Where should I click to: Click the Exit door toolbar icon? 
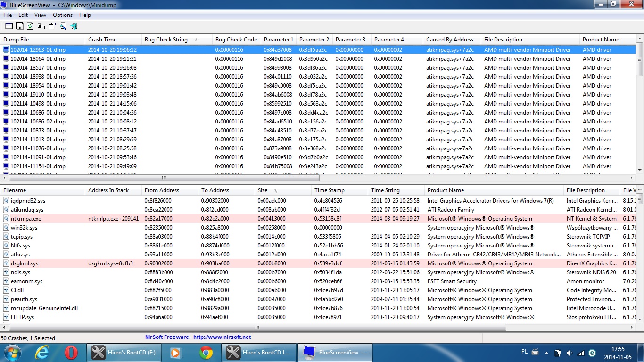tap(74, 26)
